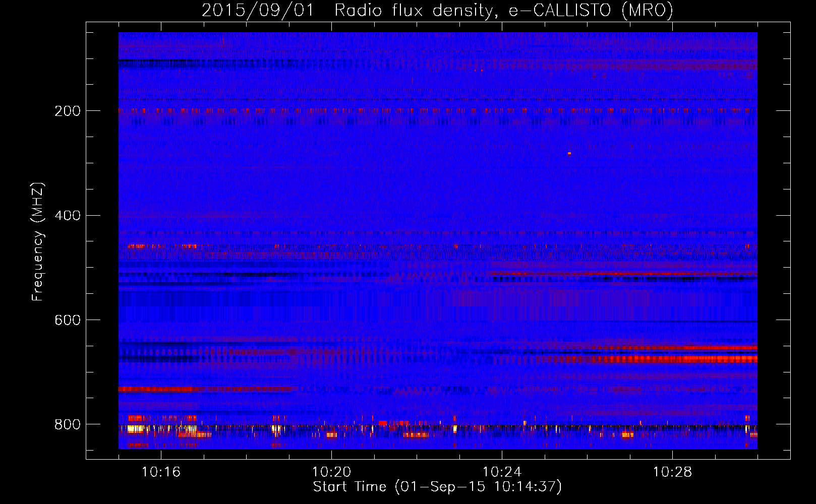Click the isolated orange spot below 300 MHz
The width and height of the screenshot is (816, 504).
click(x=569, y=153)
